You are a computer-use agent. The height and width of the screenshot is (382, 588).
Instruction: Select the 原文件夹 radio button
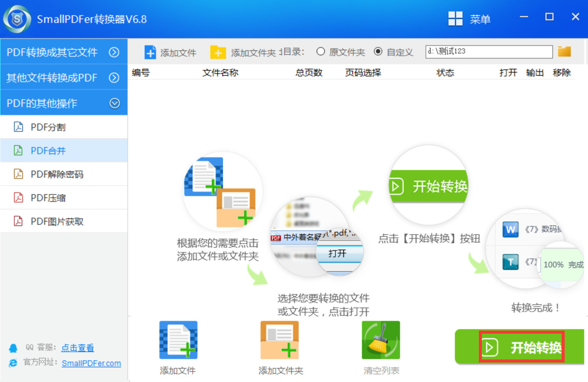point(321,51)
